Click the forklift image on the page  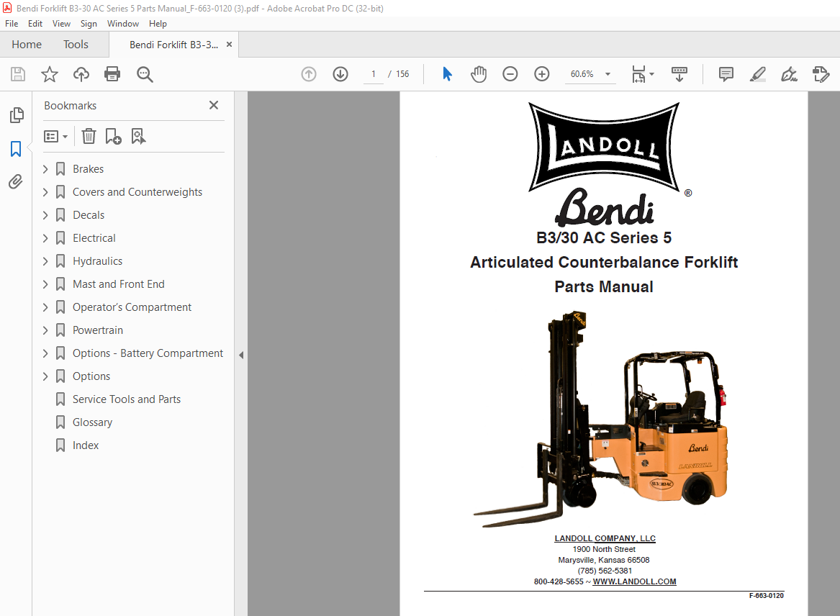[600, 419]
